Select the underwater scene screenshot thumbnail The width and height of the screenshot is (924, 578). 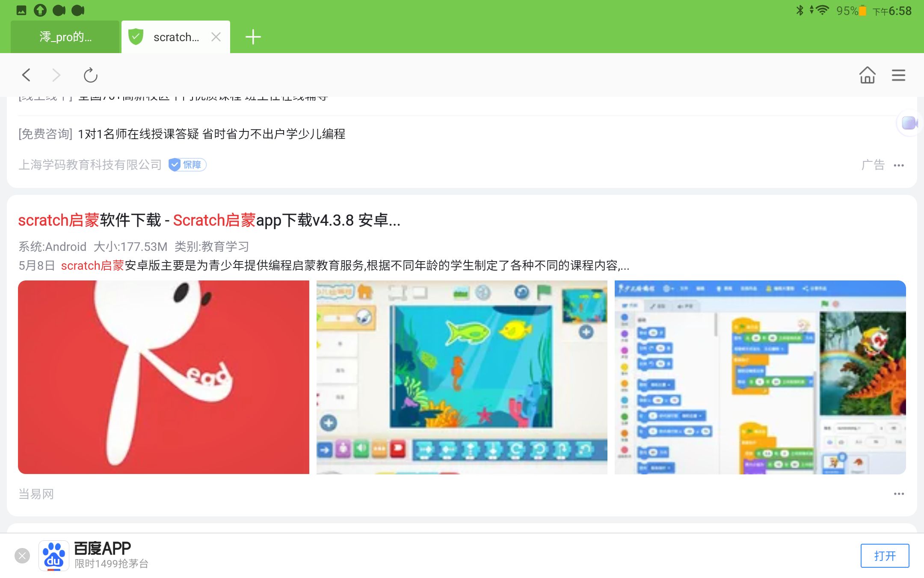[462, 377]
